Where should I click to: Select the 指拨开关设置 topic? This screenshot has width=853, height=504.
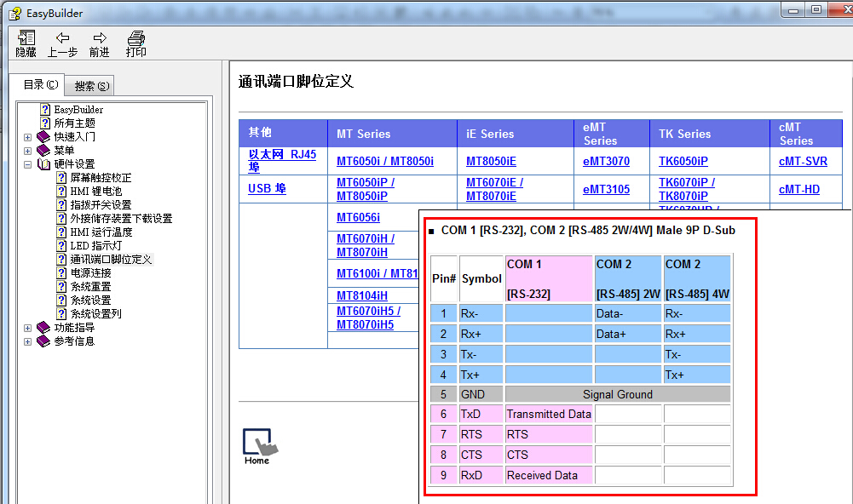coord(101,204)
